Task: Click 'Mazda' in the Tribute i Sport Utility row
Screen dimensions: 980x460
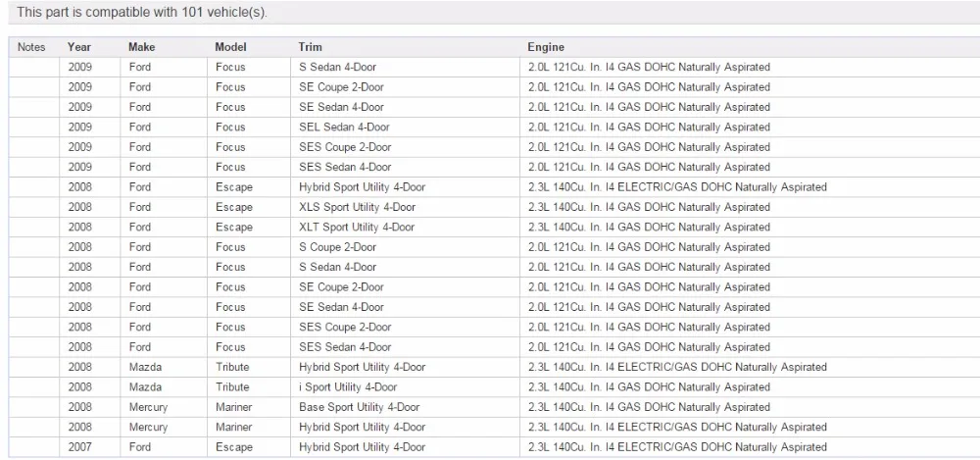Action: point(145,387)
